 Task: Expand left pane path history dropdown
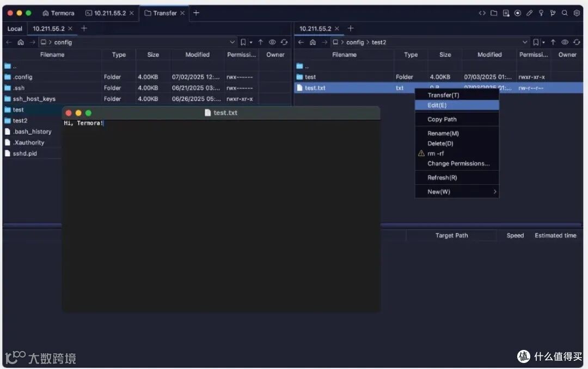click(x=232, y=43)
